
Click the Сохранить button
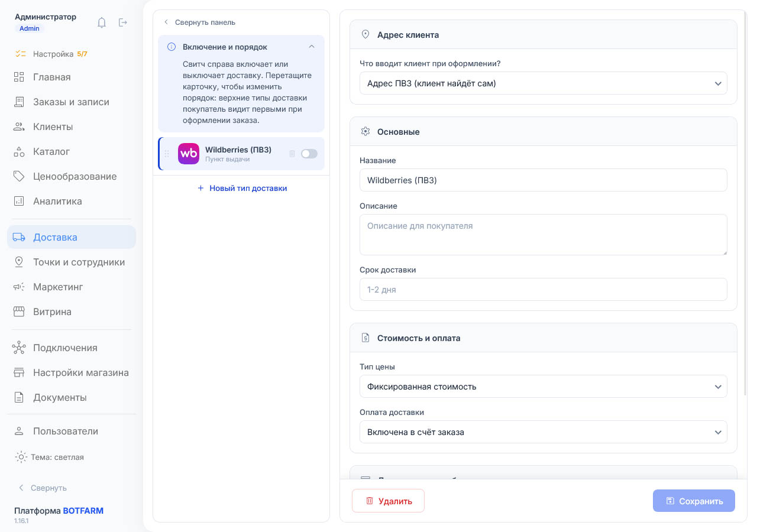point(694,501)
